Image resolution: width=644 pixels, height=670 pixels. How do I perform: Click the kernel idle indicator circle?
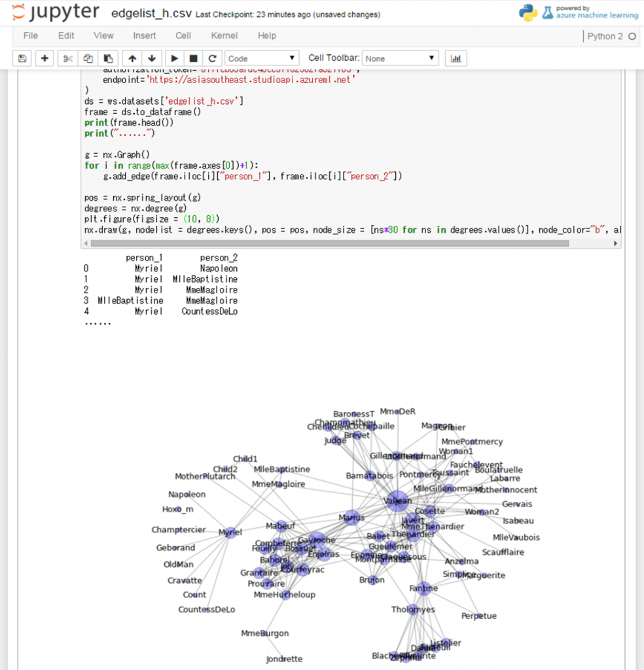(632, 37)
